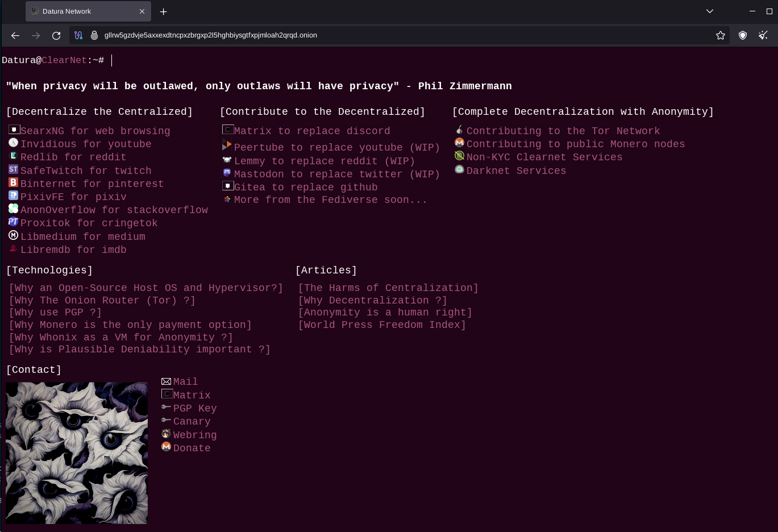Open Why an Open-Source Host OS article
The height and width of the screenshot is (532, 778).
(146, 288)
